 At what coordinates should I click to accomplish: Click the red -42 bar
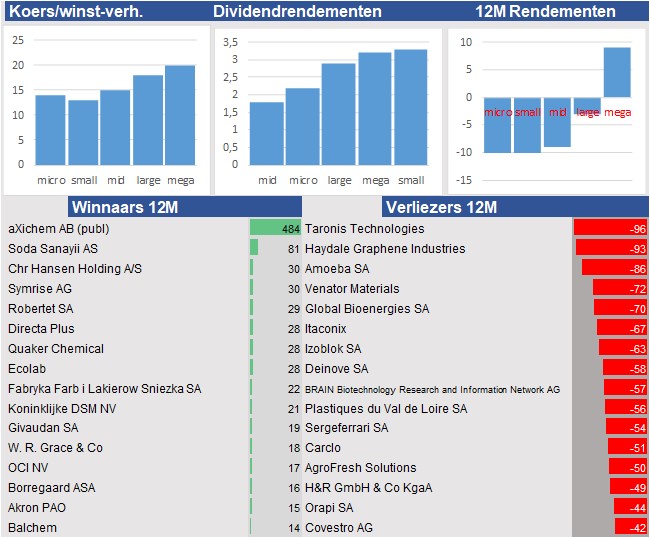(631, 526)
